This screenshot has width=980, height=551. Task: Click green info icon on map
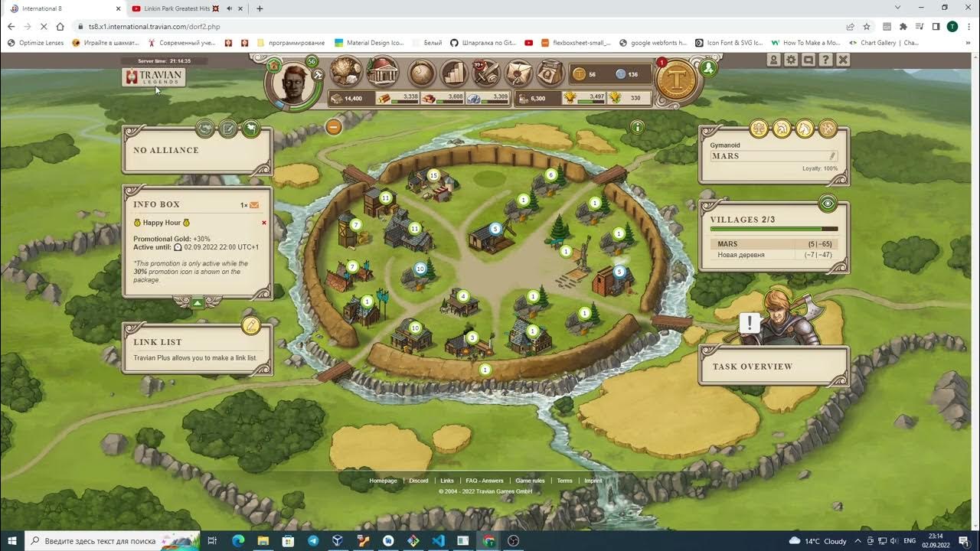(x=637, y=127)
